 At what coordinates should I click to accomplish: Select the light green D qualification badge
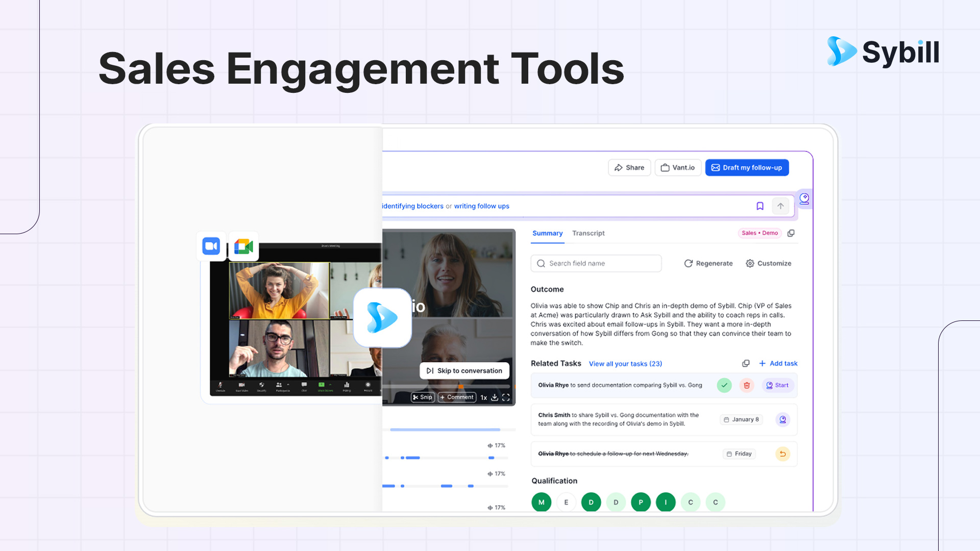coord(616,502)
